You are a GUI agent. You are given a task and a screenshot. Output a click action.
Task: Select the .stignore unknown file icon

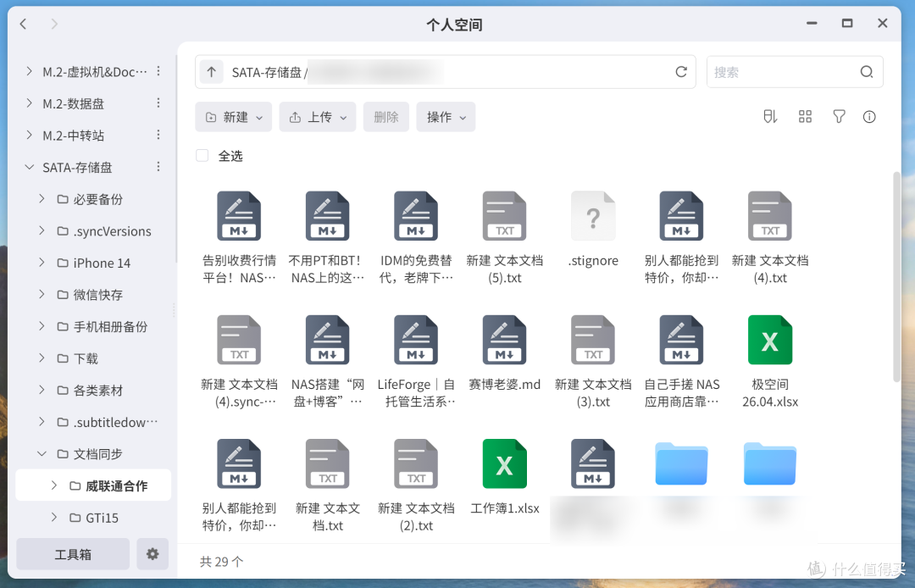tap(593, 216)
